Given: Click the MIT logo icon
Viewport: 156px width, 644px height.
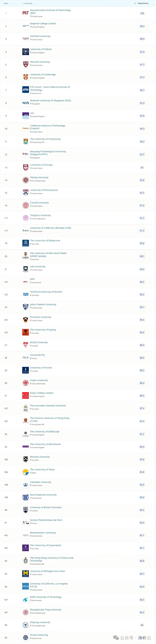Looking at the screenshot, I should (26, 13).
